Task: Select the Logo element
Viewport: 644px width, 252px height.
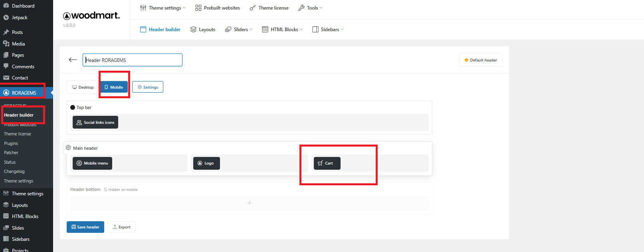Action: tap(206, 163)
